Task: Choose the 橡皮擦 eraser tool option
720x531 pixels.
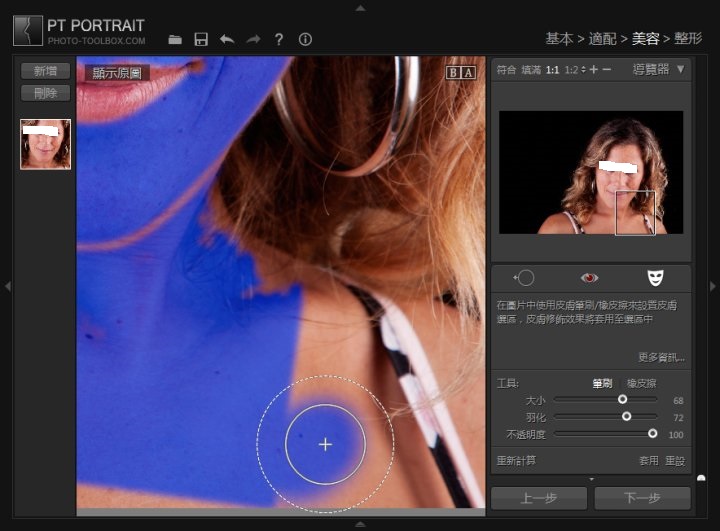Action: pos(641,383)
